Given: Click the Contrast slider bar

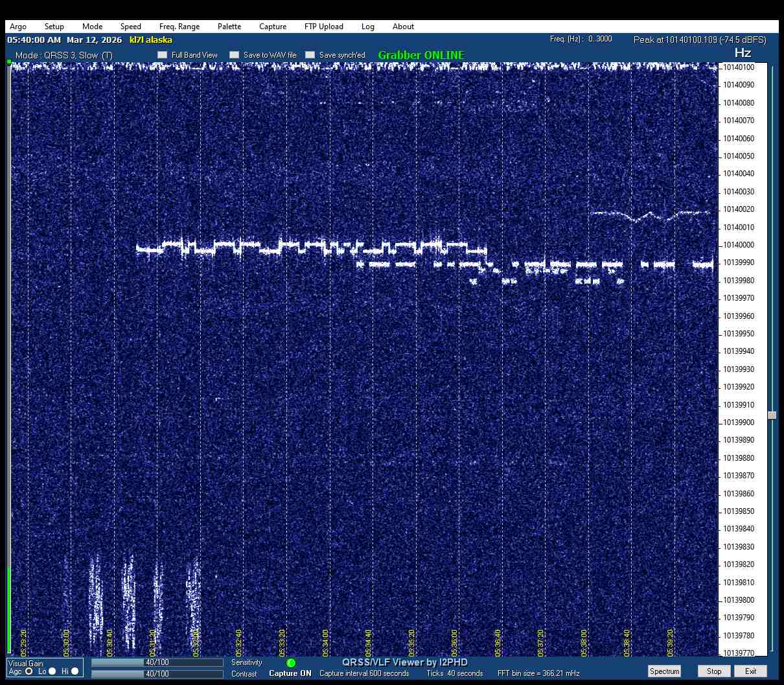Looking at the screenshot, I should click(x=157, y=674).
